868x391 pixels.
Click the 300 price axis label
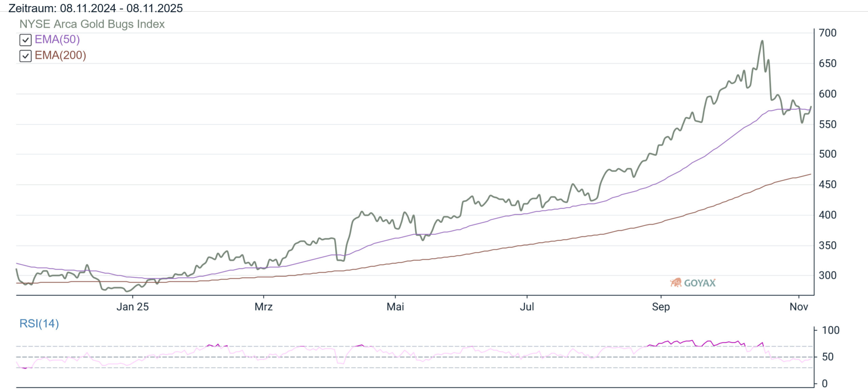coord(827,275)
